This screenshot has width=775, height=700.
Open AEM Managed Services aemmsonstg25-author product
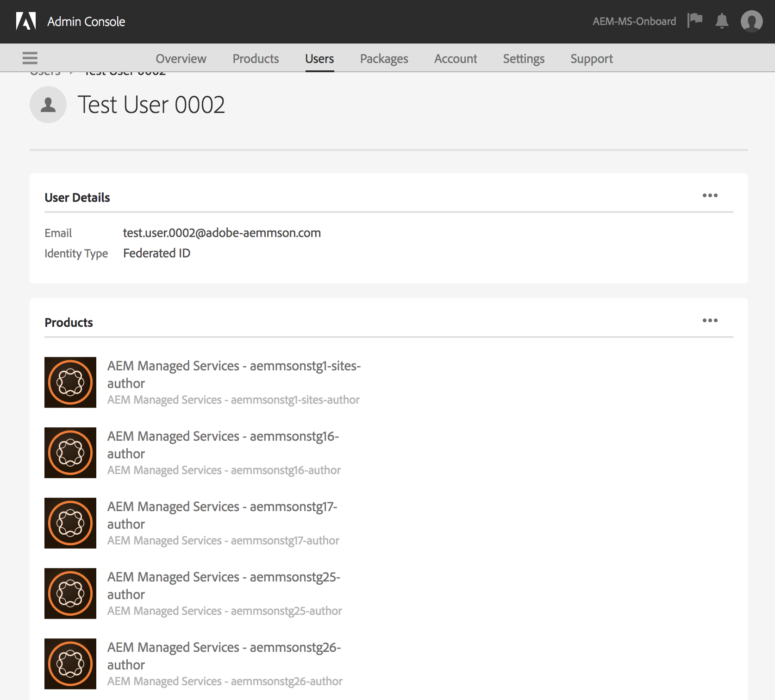click(224, 586)
